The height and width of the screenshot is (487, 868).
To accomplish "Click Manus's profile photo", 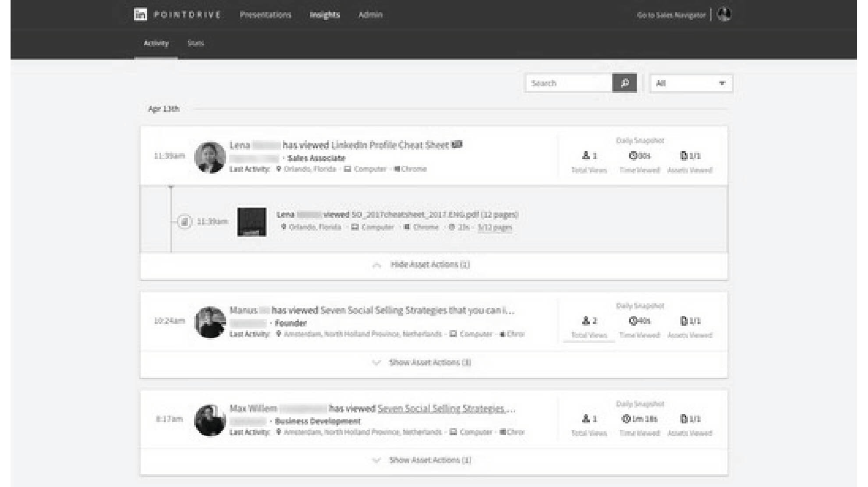I will point(210,322).
